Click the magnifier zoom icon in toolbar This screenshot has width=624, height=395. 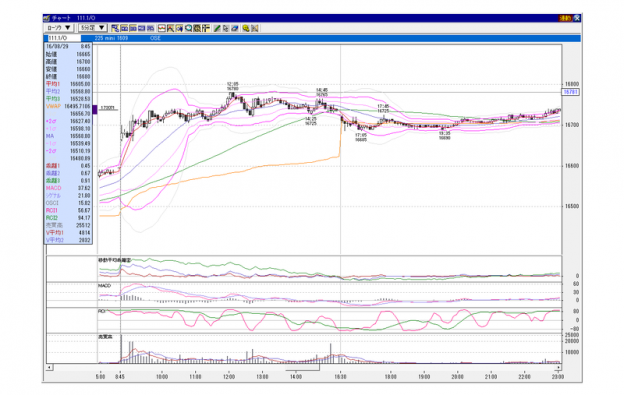[188, 28]
